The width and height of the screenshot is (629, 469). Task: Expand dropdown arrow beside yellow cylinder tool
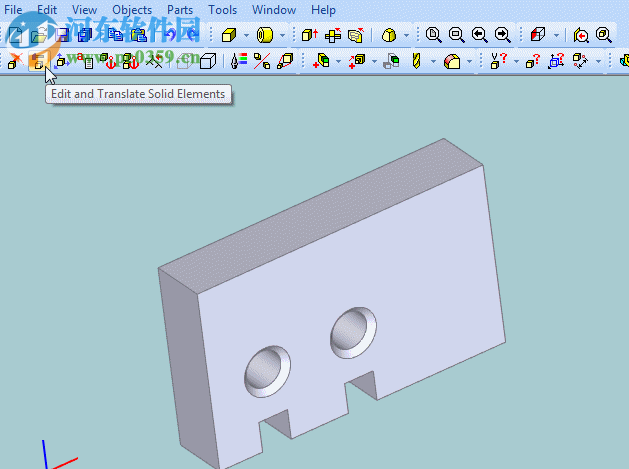[283, 35]
